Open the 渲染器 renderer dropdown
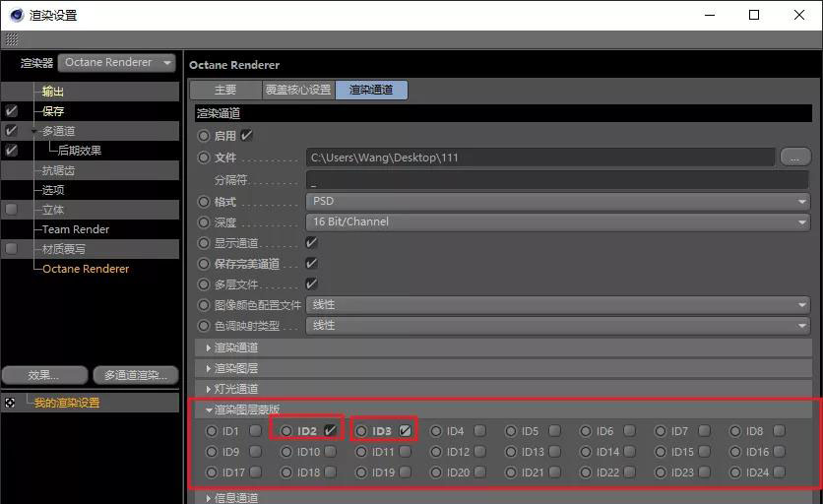This screenshot has height=504, width=823. 117,62
